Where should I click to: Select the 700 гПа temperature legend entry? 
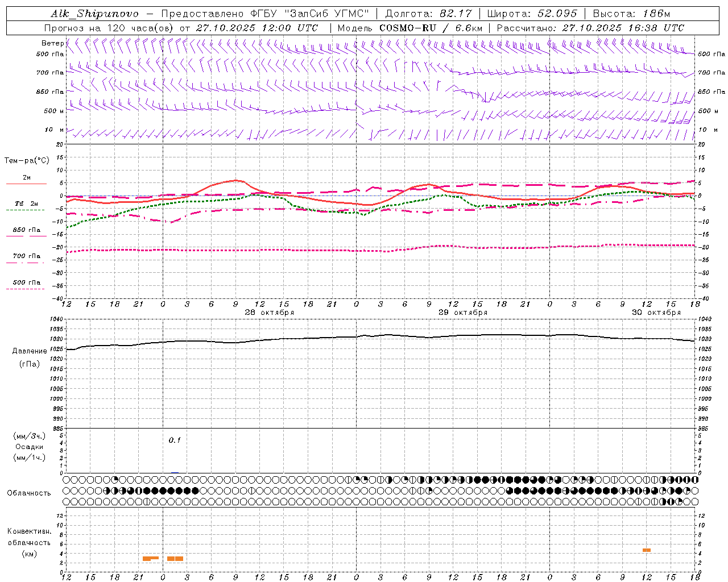[27, 256]
